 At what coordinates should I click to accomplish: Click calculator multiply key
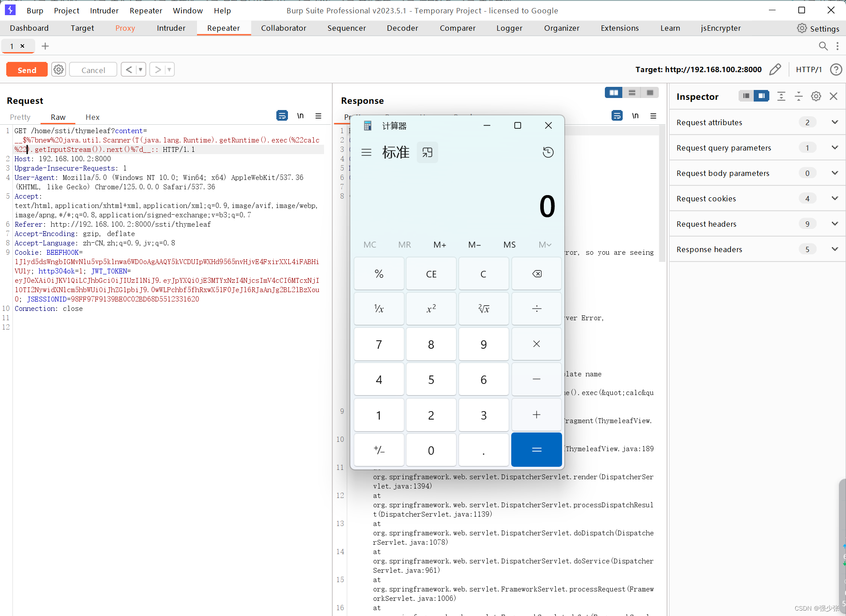(537, 344)
